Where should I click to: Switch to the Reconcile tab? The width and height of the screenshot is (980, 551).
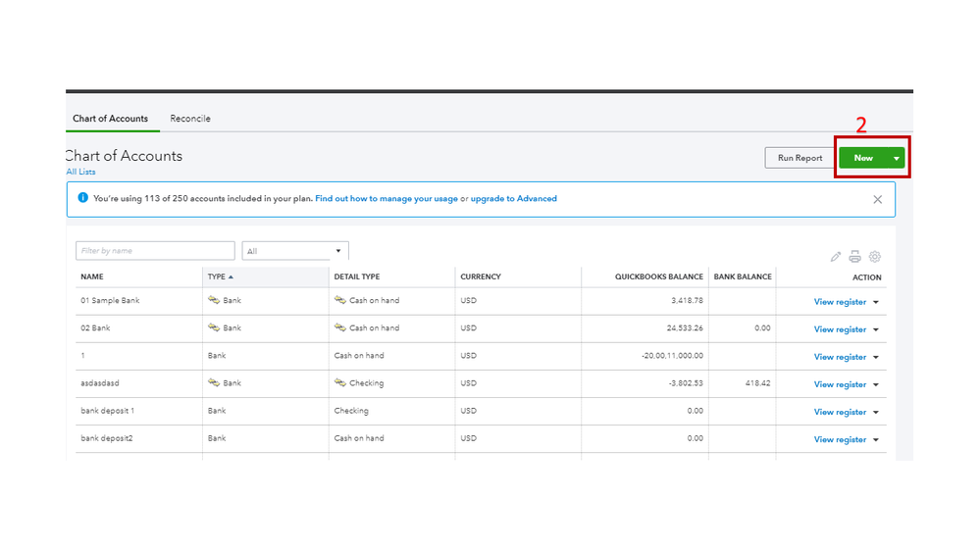[x=190, y=119]
